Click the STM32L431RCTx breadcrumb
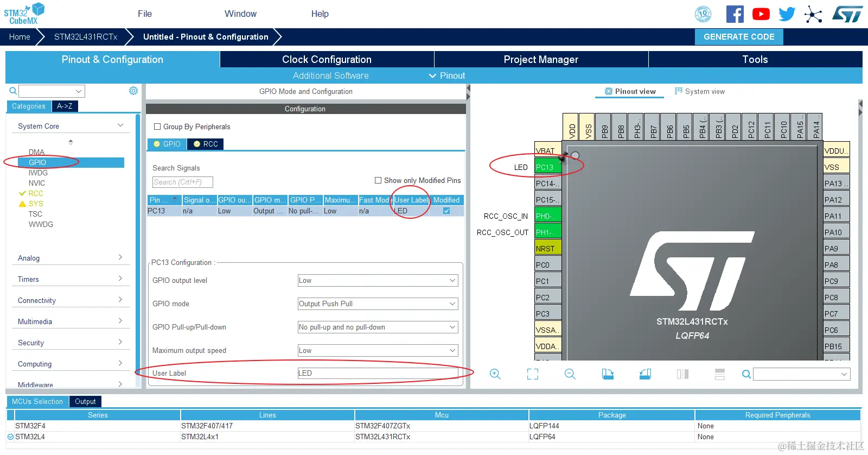The width and height of the screenshot is (868, 455). point(86,37)
